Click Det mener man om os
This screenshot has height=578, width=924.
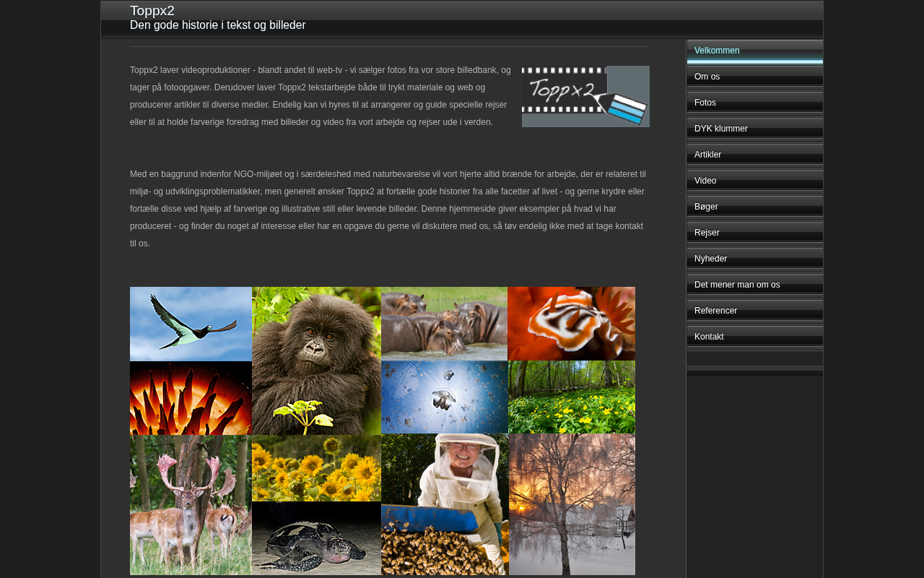(737, 285)
